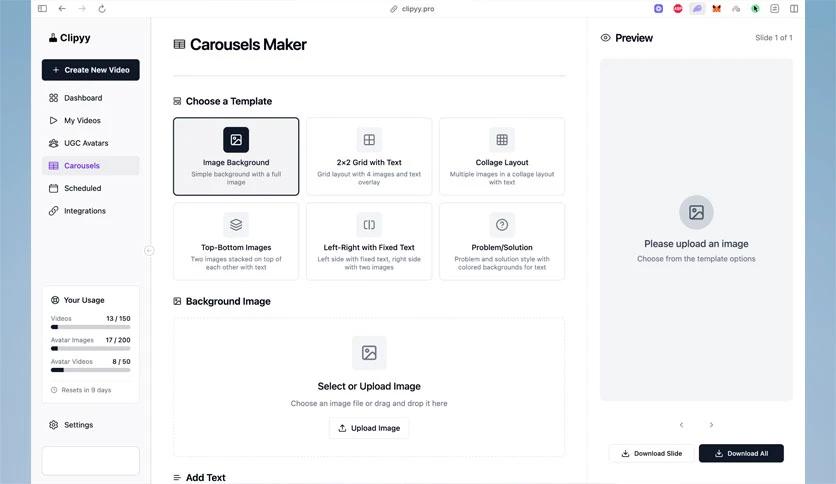Open the Dashboard menu item

(x=83, y=98)
